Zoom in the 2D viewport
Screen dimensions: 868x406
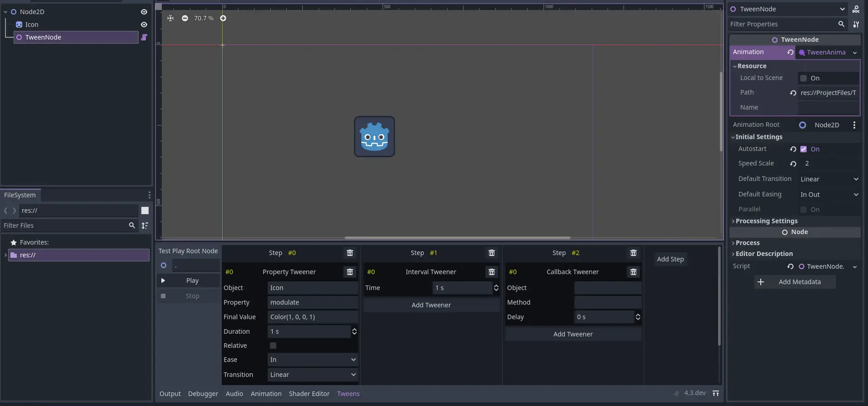(223, 18)
